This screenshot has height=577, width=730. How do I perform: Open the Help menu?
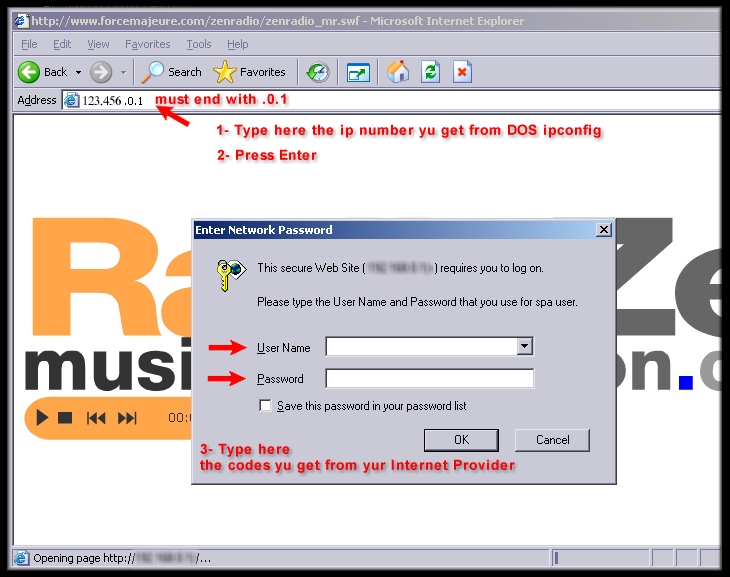237,44
